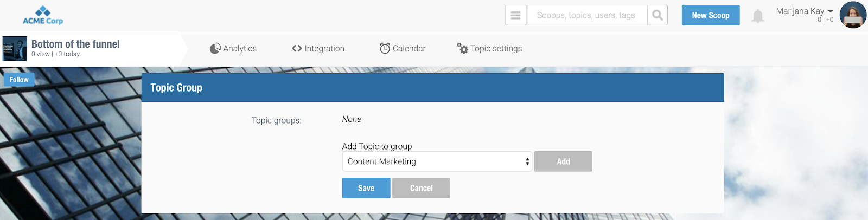The width and height of the screenshot is (868, 220).
Task: Click the Integration code brackets icon
Action: coord(297,48)
